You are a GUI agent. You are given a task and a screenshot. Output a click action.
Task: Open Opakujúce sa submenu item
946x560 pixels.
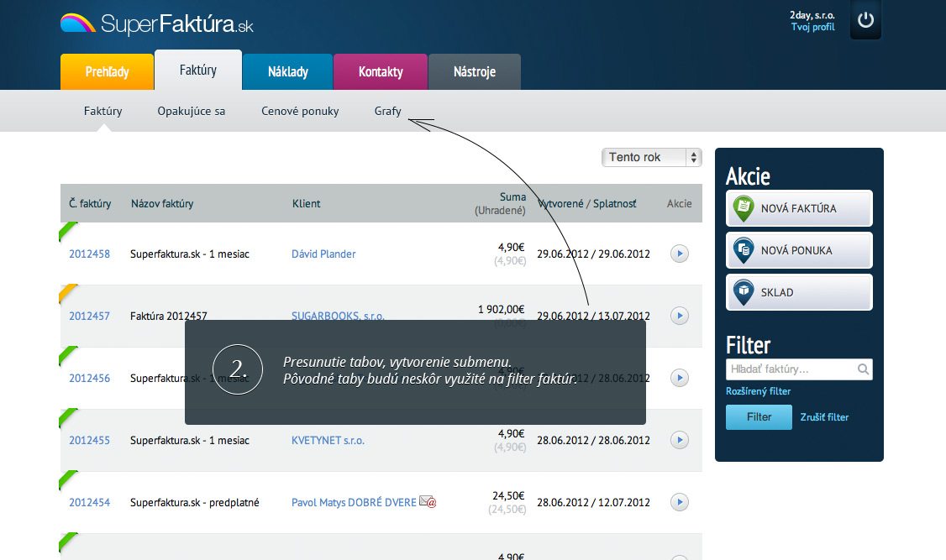pos(192,111)
